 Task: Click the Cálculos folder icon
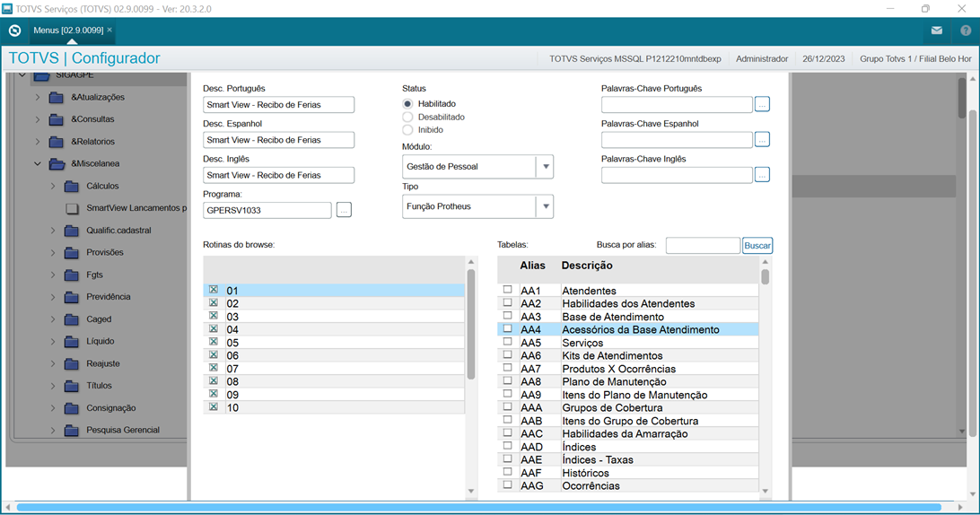pyautogui.click(x=72, y=187)
